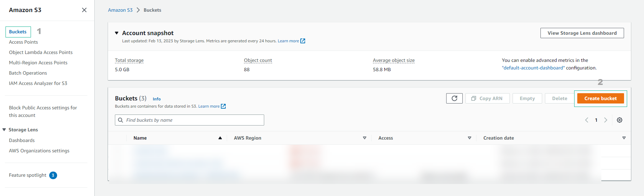The image size is (644, 196).
Task: Sort buckets by Name ascending arrow
Action: click(x=220, y=138)
